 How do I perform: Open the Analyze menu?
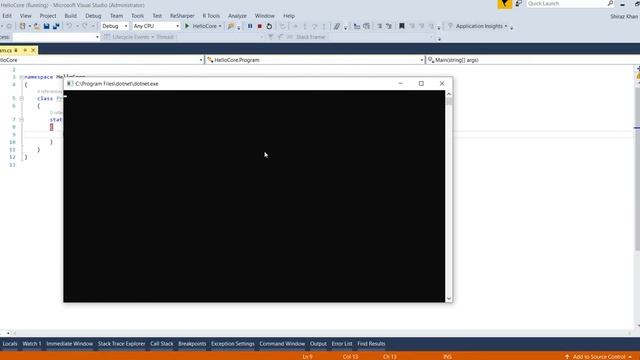coord(237,16)
